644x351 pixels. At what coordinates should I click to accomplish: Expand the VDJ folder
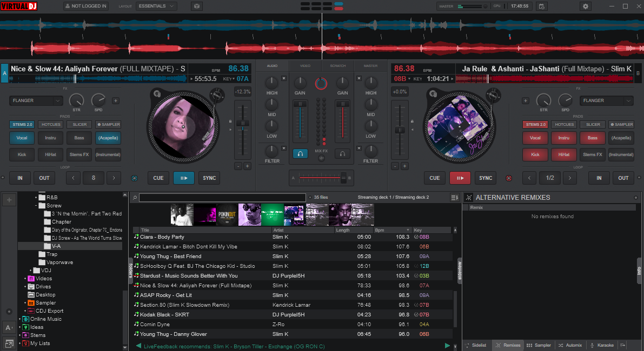pos(31,270)
